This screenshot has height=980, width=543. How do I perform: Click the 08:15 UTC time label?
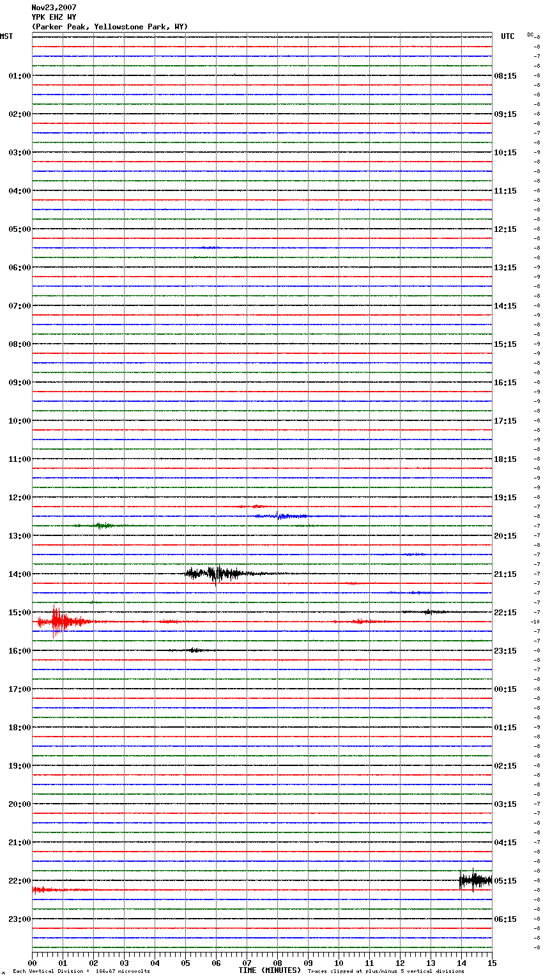point(505,76)
